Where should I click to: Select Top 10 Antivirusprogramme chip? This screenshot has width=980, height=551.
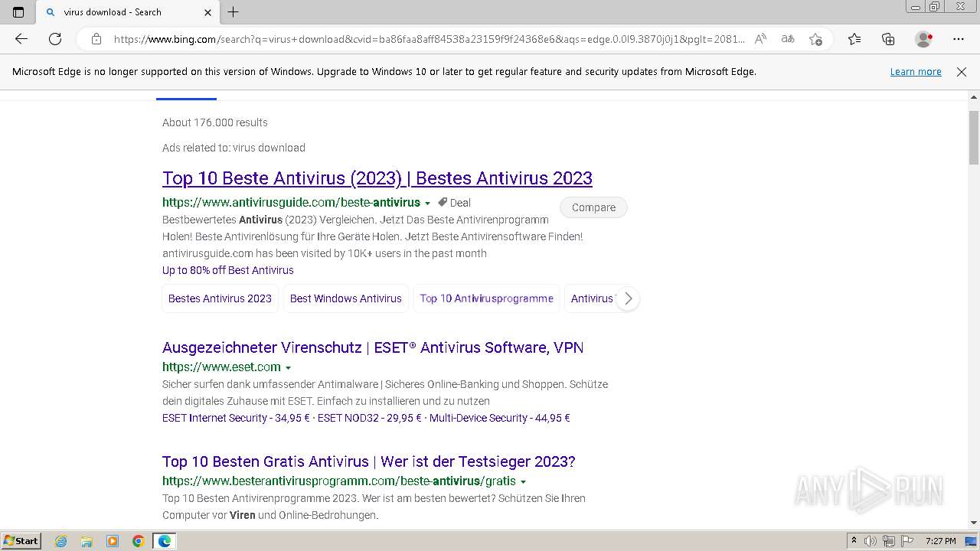coord(486,298)
